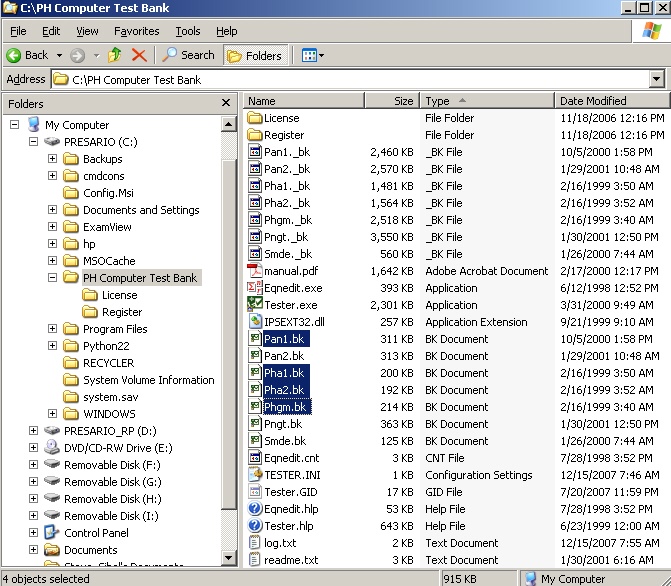671x586 pixels.
Task: Select the Smde.bk document icon
Action: click(x=255, y=440)
